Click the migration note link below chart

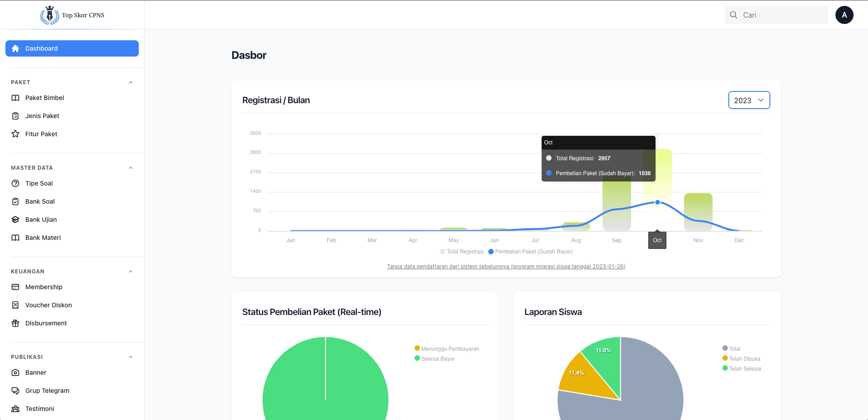tap(506, 267)
